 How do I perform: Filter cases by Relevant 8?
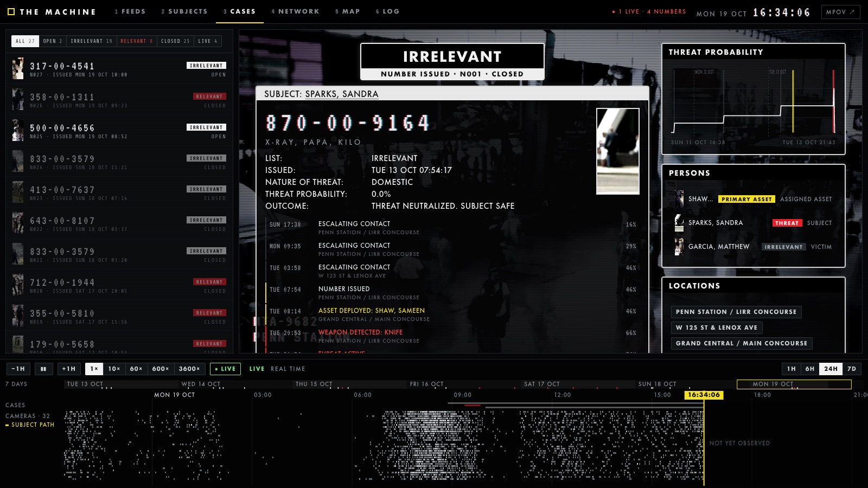pos(136,41)
